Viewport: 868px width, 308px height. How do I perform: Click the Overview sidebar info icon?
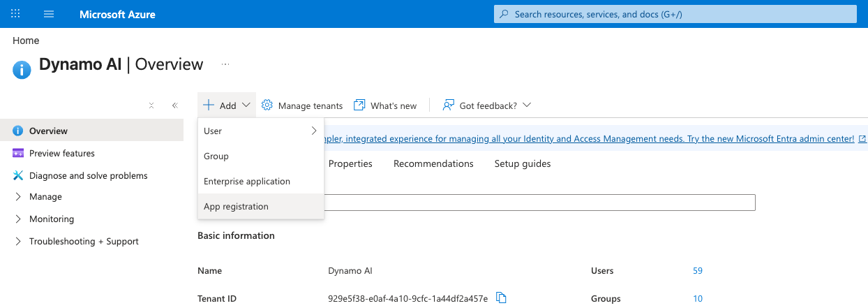[x=18, y=131]
